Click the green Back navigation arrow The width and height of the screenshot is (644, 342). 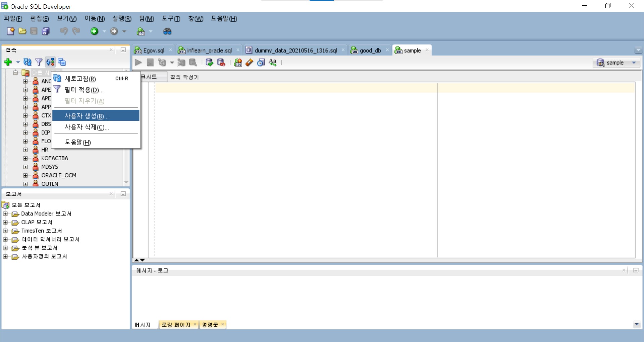(95, 31)
